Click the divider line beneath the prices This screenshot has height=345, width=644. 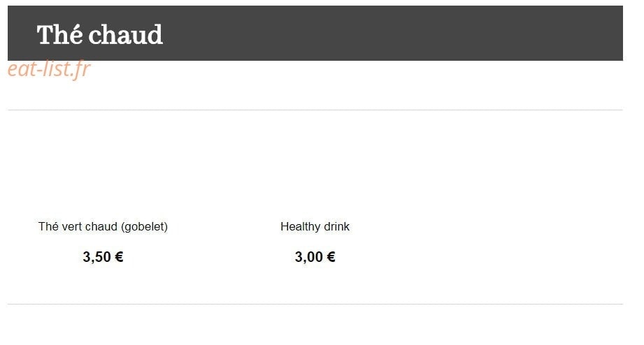click(315, 304)
